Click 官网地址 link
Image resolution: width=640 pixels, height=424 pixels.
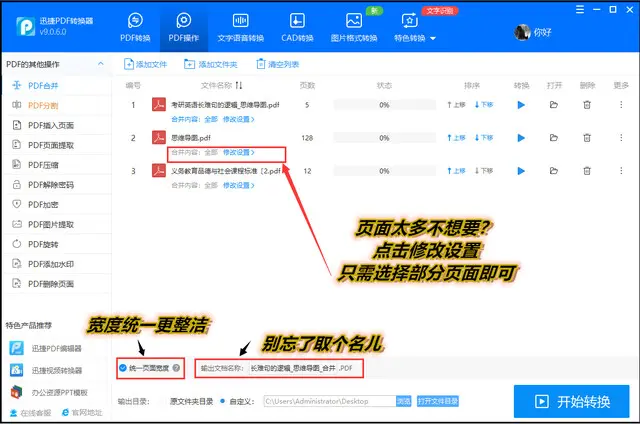82,413
